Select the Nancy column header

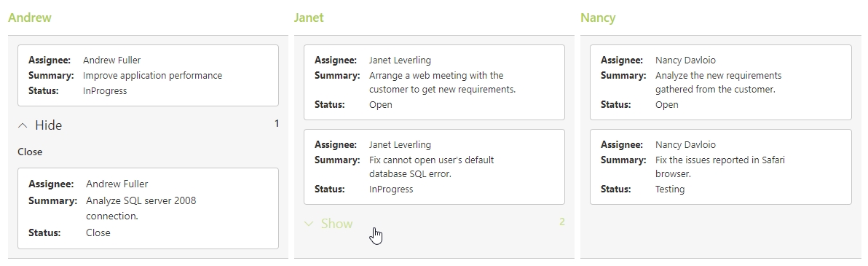(x=598, y=17)
